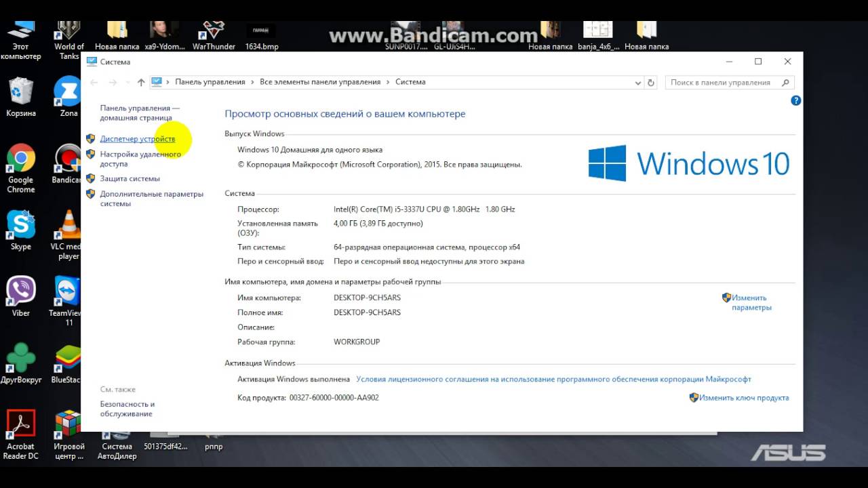Image resolution: width=868 pixels, height=488 pixels.
Task: Click the Up arrow navigation button
Action: point(141,82)
